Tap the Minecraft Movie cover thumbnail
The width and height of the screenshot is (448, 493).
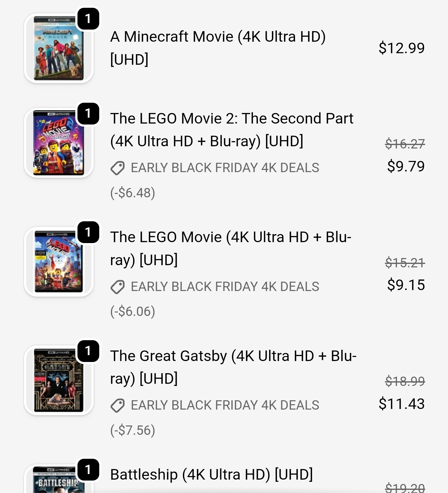tap(58, 49)
